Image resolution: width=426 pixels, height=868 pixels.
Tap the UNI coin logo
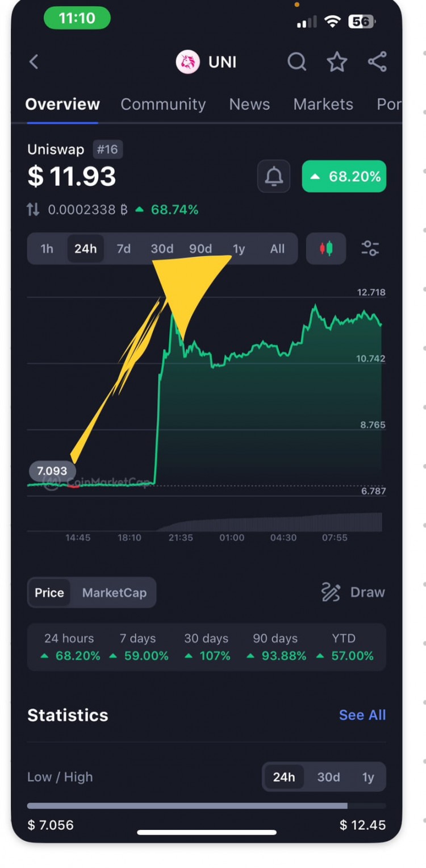pos(187,62)
